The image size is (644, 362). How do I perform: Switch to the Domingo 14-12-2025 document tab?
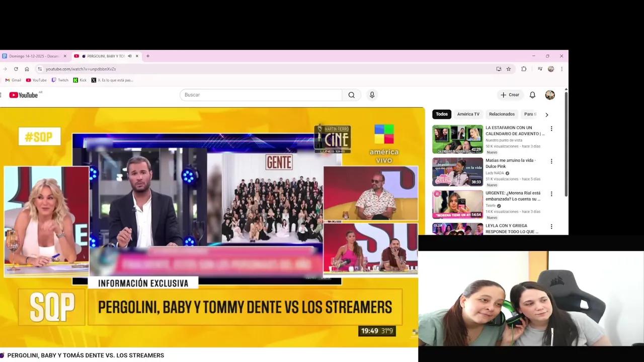coord(33,56)
